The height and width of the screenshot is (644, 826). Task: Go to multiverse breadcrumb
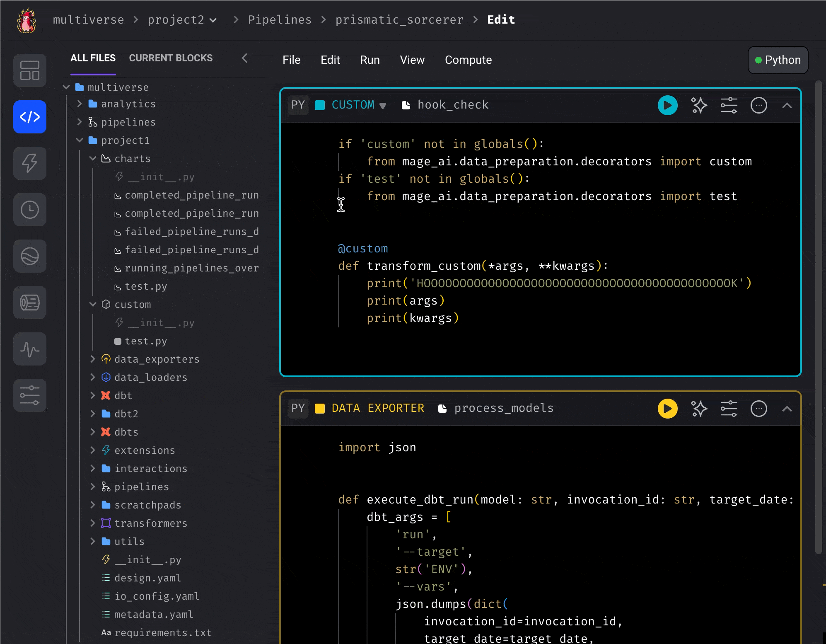pyautogui.click(x=88, y=20)
